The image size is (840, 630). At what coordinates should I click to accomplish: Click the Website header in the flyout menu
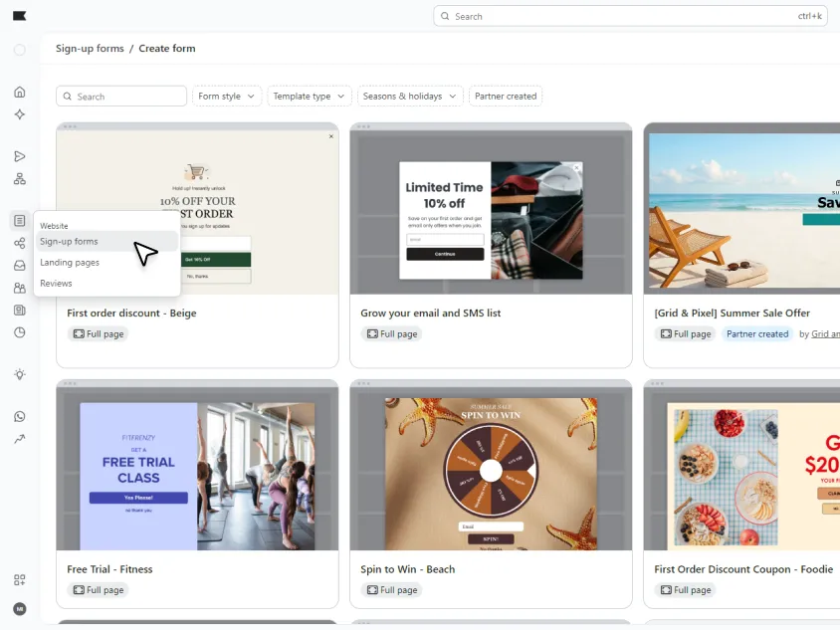pyautogui.click(x=54, y=226)
